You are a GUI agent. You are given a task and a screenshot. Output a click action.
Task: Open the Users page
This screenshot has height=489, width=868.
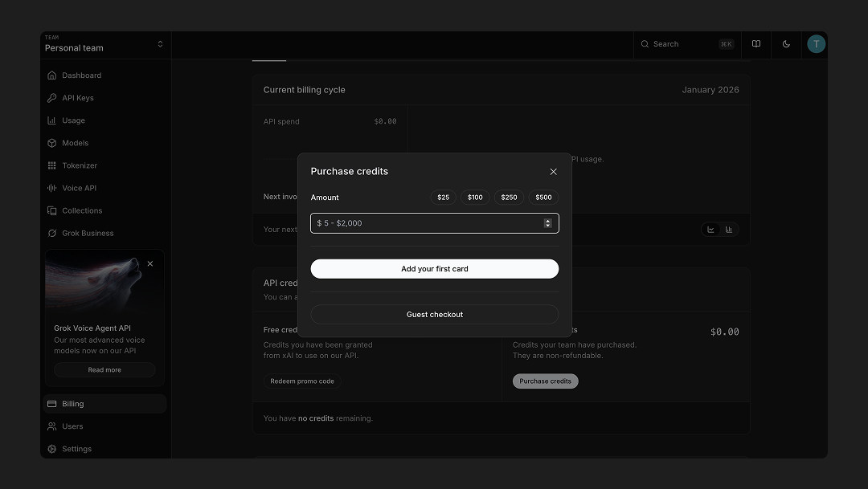pos(104,426)
